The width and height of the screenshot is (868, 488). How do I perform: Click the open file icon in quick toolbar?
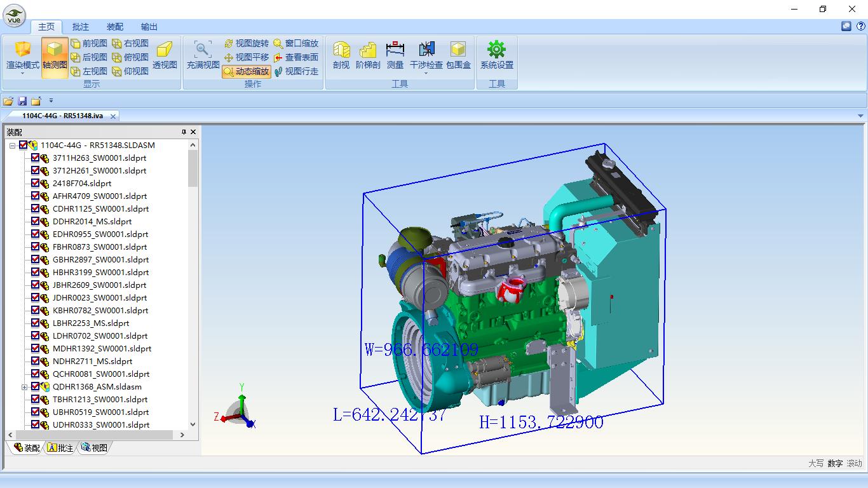point(8,101)
